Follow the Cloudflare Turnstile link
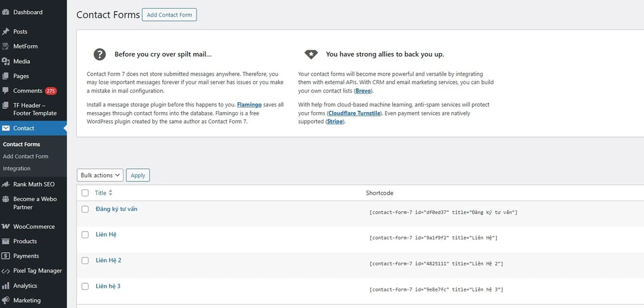The image size is (644, 308). point(354,113)
